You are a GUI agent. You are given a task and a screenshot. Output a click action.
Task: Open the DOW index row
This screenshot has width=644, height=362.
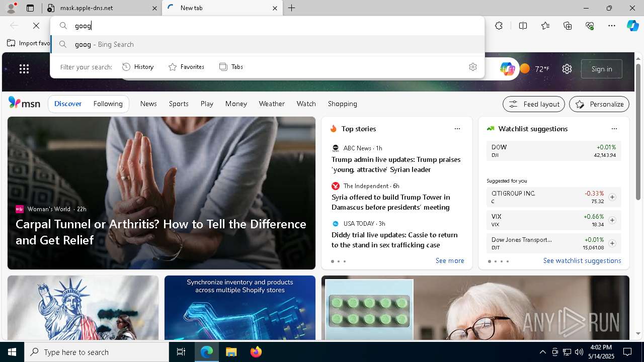553,151
